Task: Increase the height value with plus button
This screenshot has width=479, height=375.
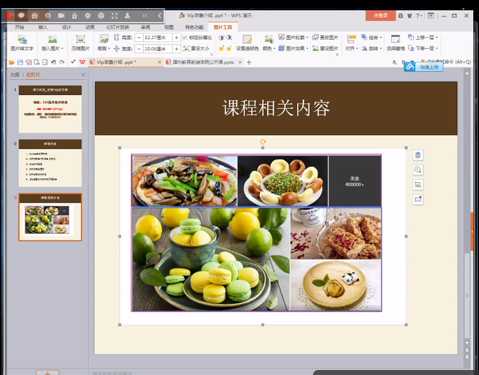Action: 177,38
